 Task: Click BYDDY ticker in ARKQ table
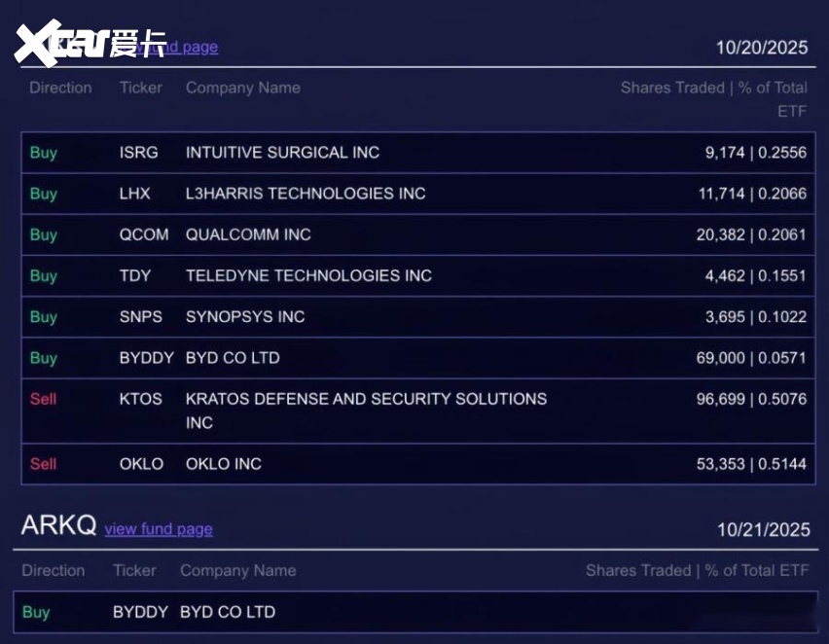[x=140, y=612]
